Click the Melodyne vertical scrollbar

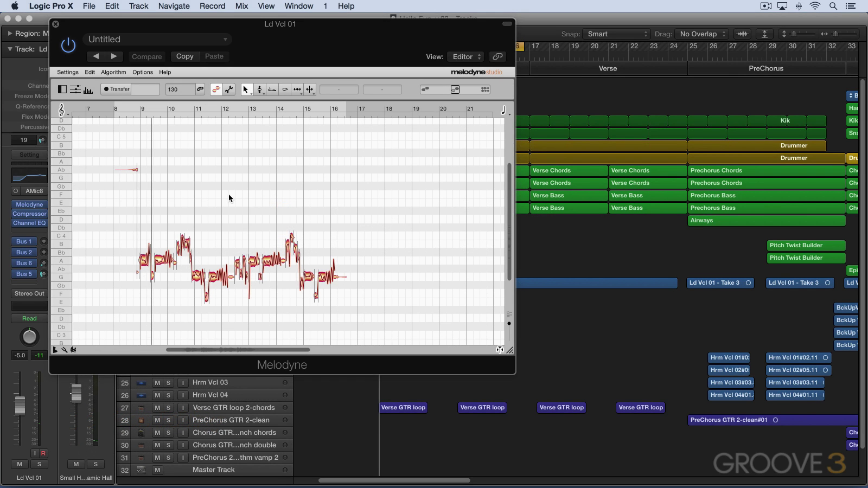click(x=509, y=222)
